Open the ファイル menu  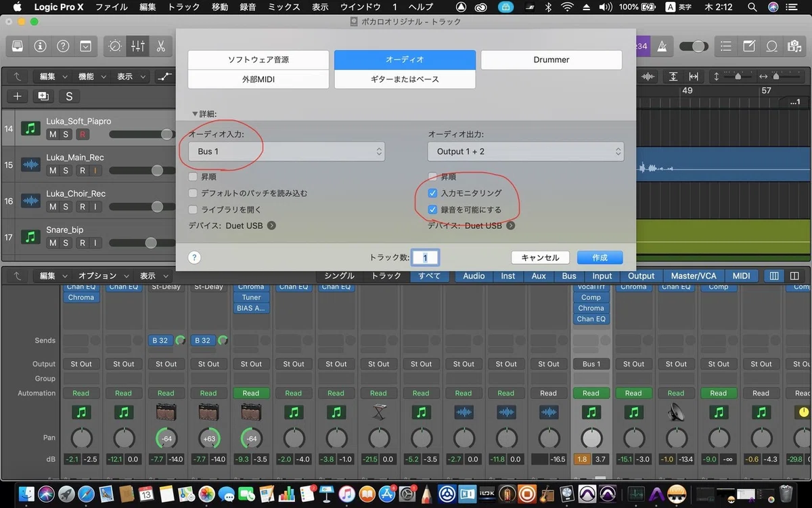coord(111,7)
